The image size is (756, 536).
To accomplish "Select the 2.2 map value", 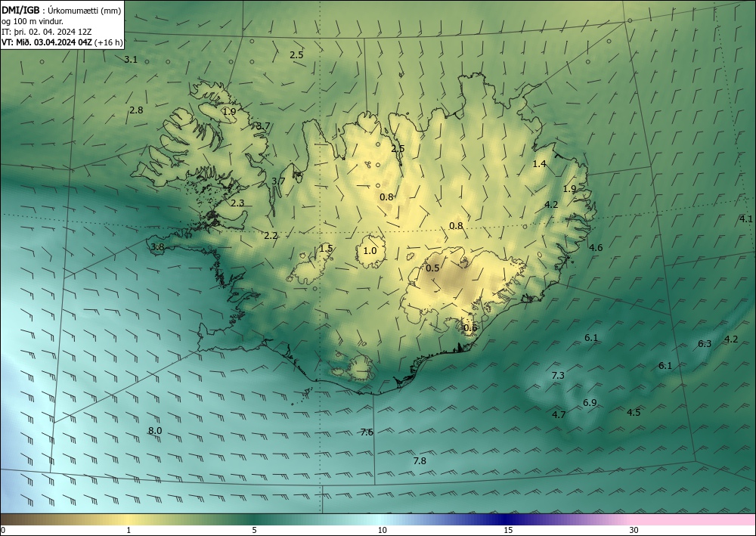I will [271, 236].
